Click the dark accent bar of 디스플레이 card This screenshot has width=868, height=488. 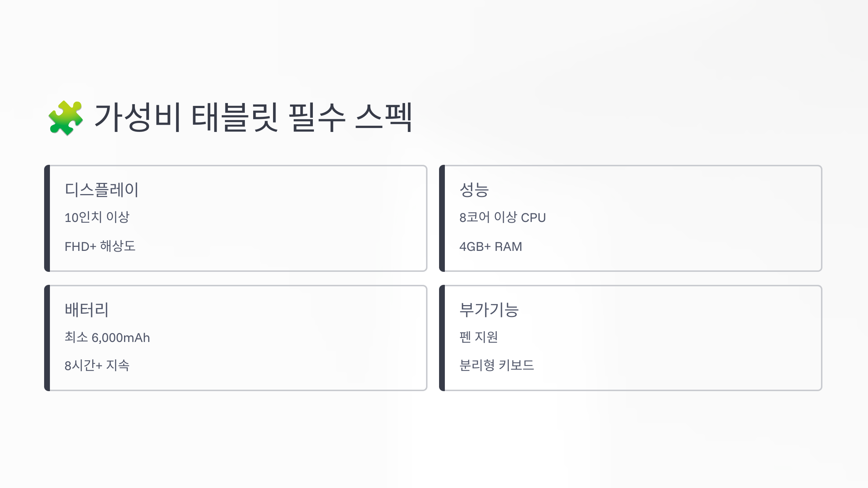(x=47, y=218)
